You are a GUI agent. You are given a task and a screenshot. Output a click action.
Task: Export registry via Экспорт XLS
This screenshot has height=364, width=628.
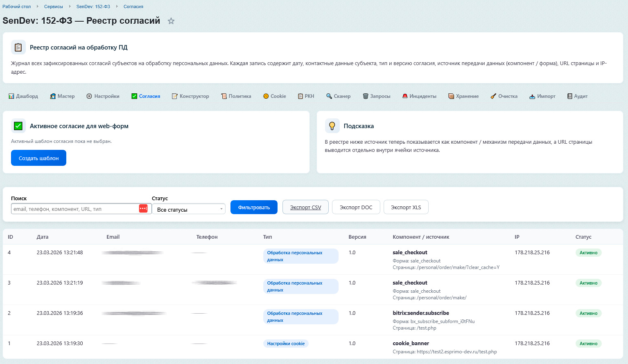click(x=406, y=207)
